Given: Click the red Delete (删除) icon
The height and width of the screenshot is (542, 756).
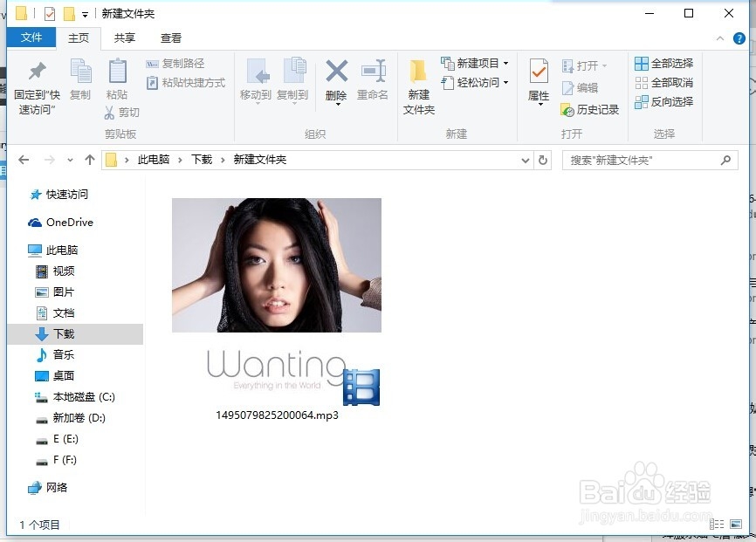Looking at the screenshot, I should (337, 72).
